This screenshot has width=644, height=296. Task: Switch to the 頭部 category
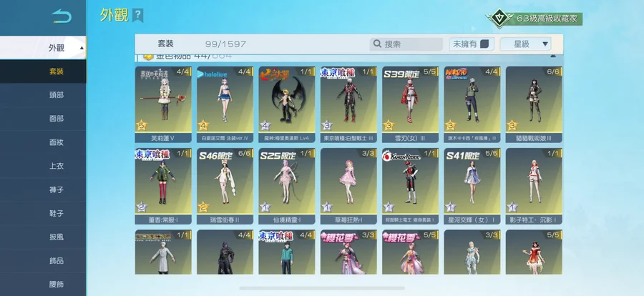click(56, 95)
